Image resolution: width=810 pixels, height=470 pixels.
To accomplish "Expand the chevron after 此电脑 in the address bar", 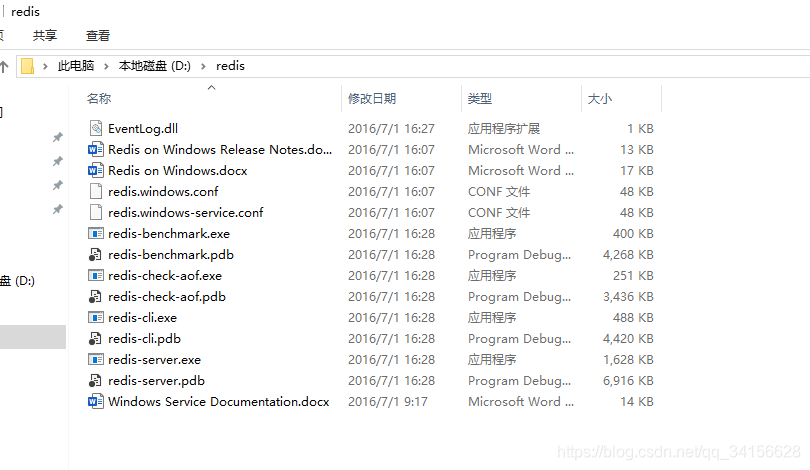I will [x=106, y=66].
